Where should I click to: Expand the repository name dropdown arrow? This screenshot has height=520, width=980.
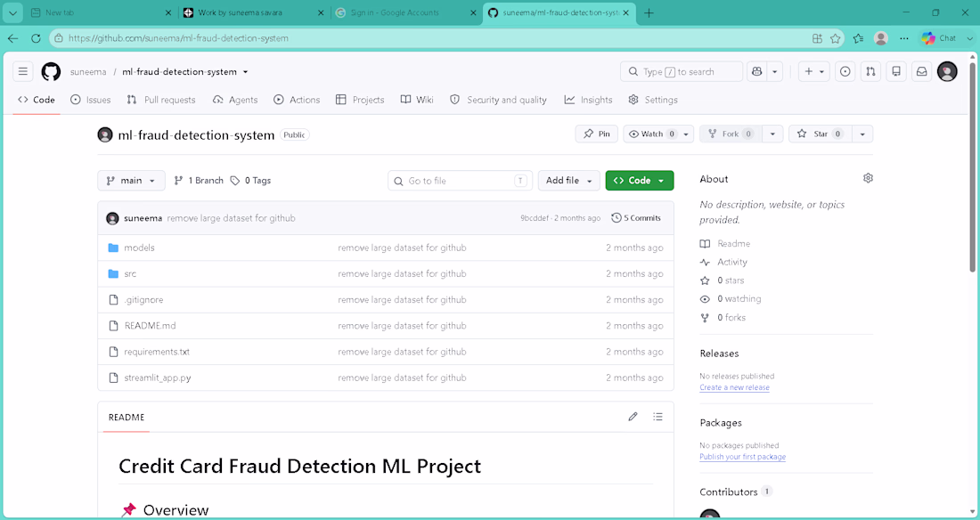(245, 72)
